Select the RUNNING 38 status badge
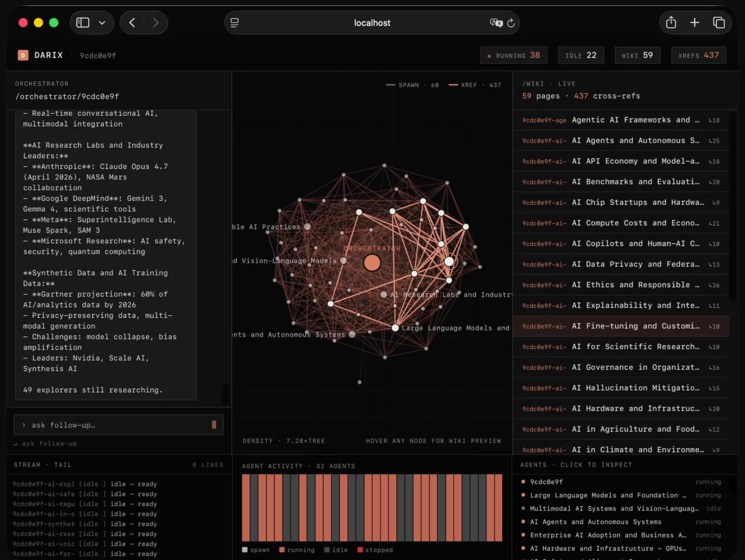This screenshot has height=560, width=745. click(514, 55)
